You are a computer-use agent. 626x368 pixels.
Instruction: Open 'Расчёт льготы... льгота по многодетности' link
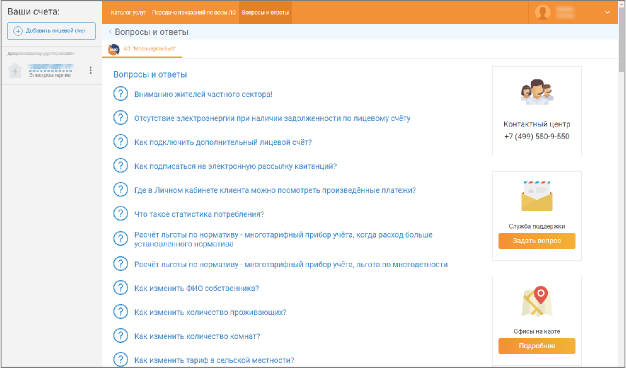[x=291, y=264]
